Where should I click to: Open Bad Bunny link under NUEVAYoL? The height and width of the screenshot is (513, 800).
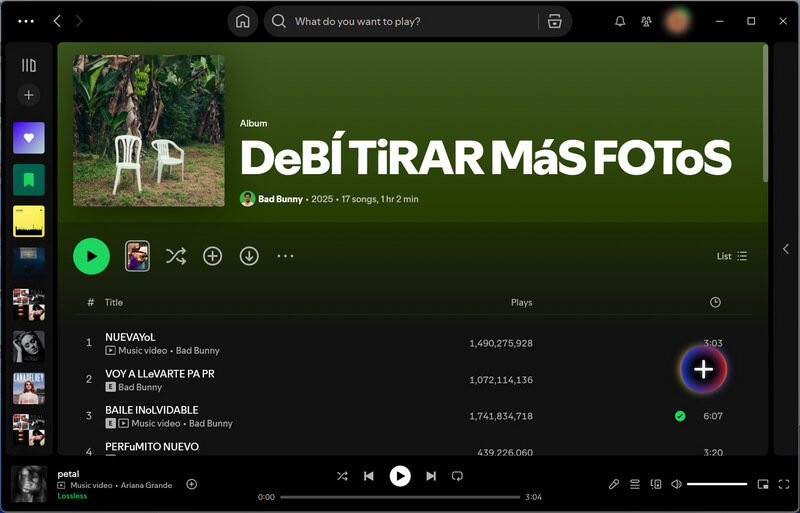197,351
